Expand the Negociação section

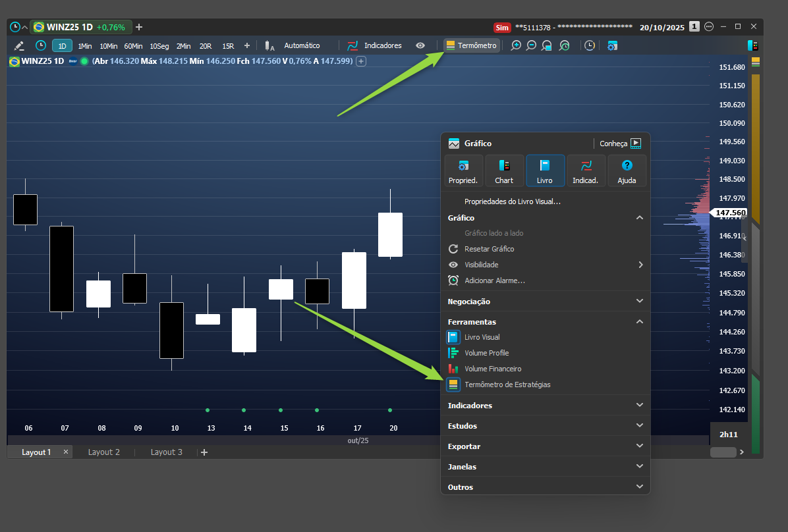[546, 302]
